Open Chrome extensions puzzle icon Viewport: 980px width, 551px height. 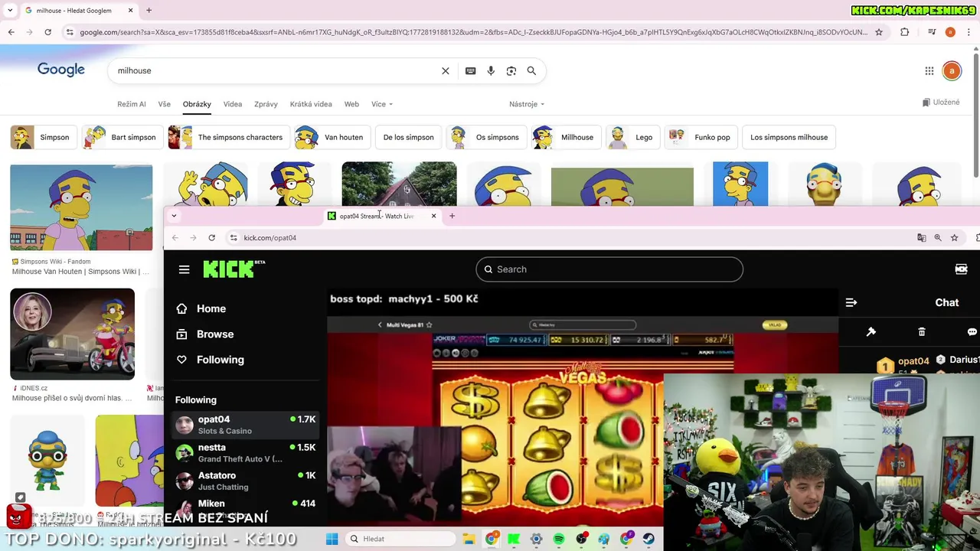[x=905, y=32]
